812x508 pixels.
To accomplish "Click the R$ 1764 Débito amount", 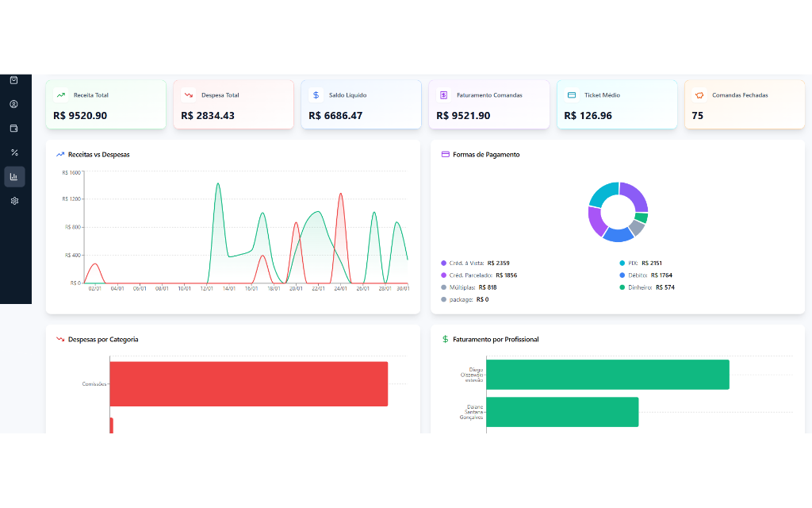I will [x=661, y=275].
